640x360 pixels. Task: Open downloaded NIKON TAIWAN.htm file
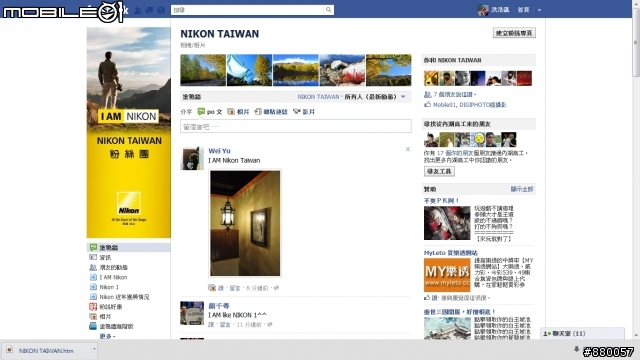point(46,350)
